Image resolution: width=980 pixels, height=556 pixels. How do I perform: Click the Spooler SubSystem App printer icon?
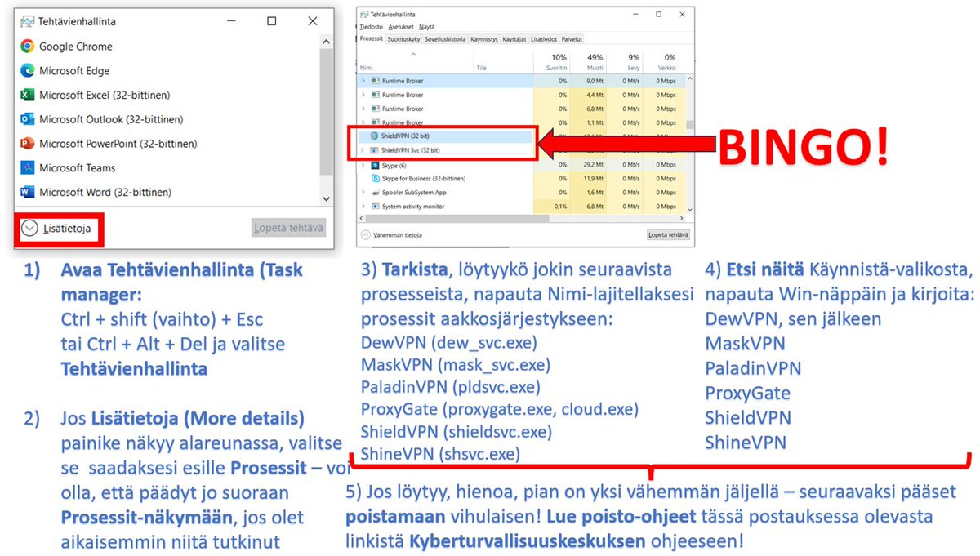click(376, 193)
